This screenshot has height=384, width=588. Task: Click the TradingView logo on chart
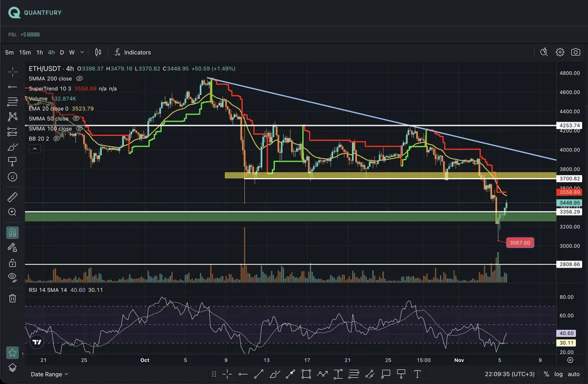36,342
